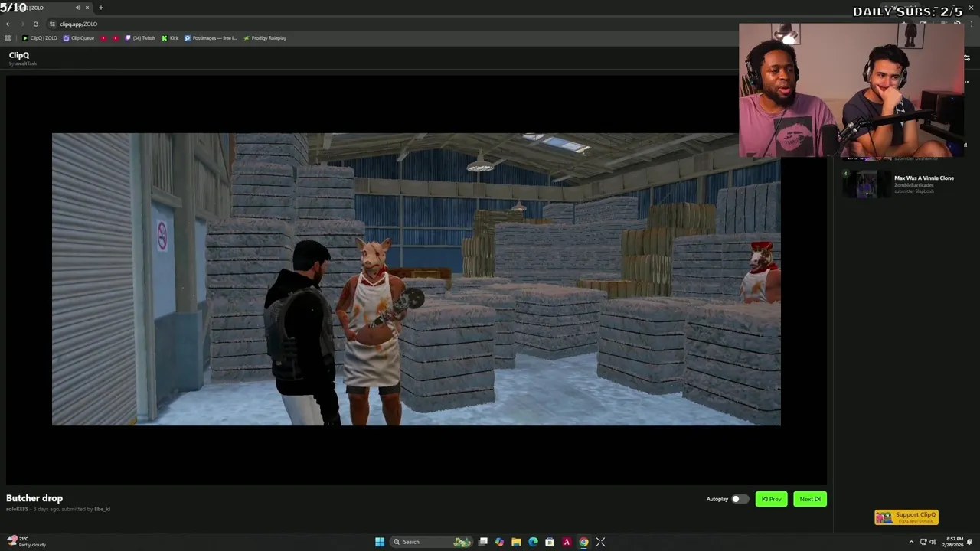Screen dimensions: 980x551
Task: Open the ClipQ | ZOLO bookmark
Action: coord(40,38)
